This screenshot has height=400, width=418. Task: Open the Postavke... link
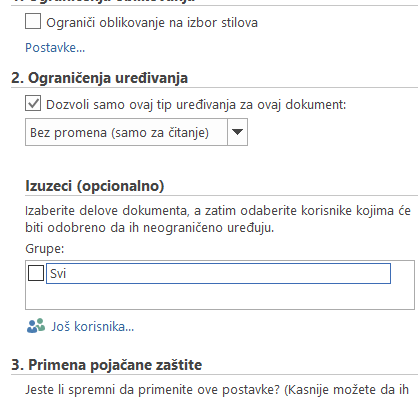[55, 48]
